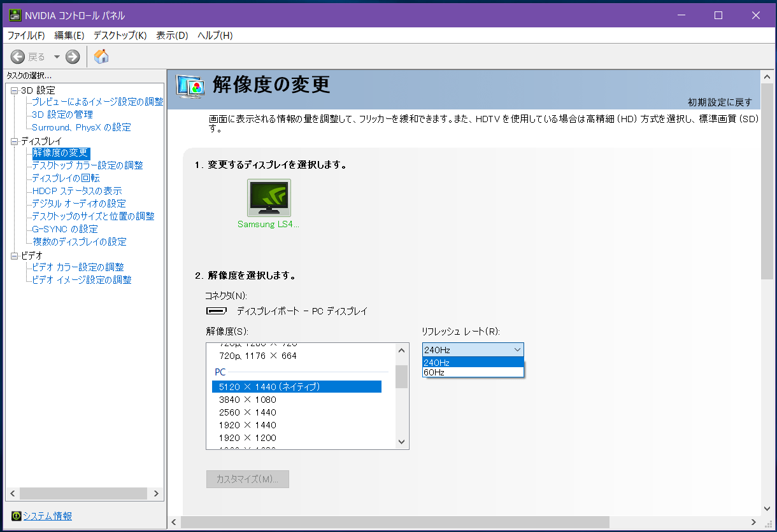Viewport: 777px width, 532px height.
Task: Click the NVIDIA title bar app icon
Action: (x=15, y=15)
